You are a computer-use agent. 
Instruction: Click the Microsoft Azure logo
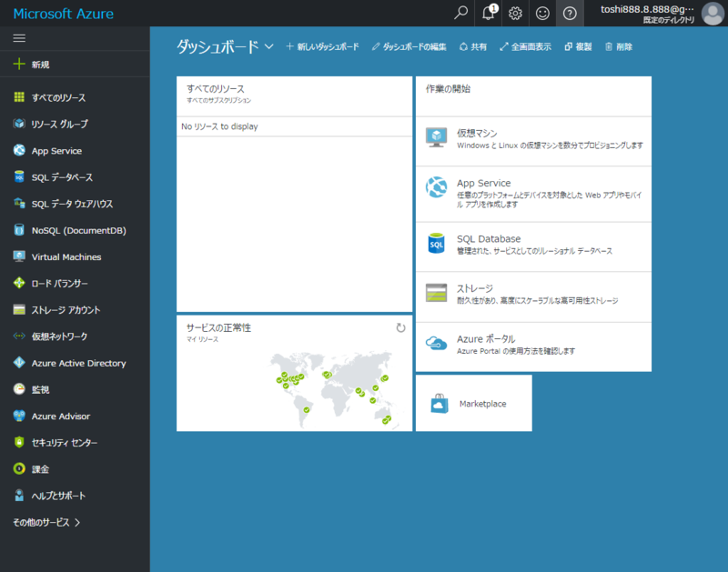coord(63,14)
